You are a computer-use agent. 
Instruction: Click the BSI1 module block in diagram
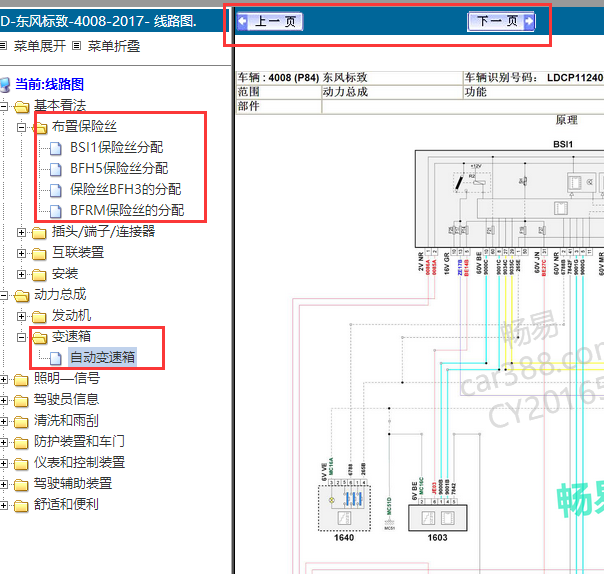(x=509, y=199)
